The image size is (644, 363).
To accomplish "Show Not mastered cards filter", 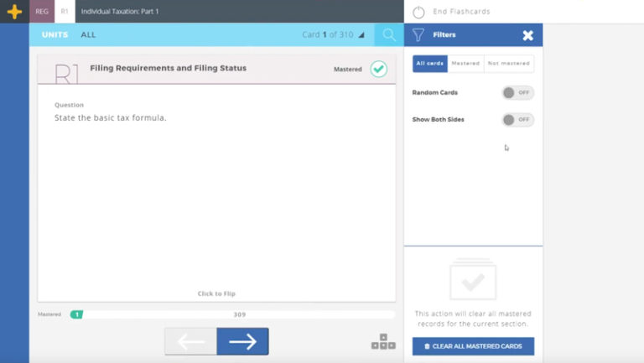I will tap(509, 64).
